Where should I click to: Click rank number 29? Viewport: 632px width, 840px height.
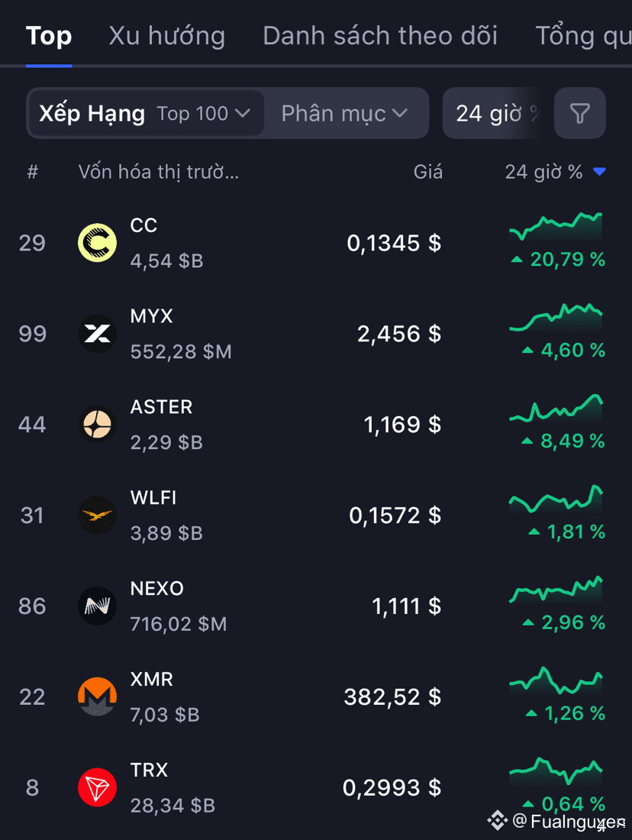pyautogui.click(x=32, y=243)
